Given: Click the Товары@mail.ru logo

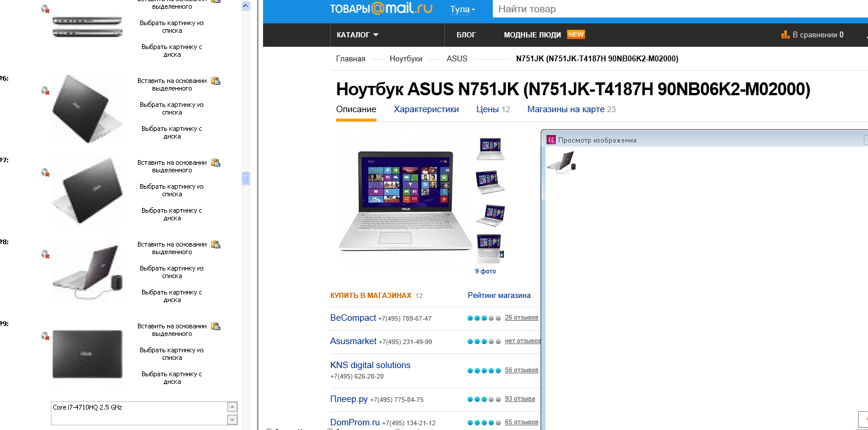Looking at the screenshot, I should 381,9.
